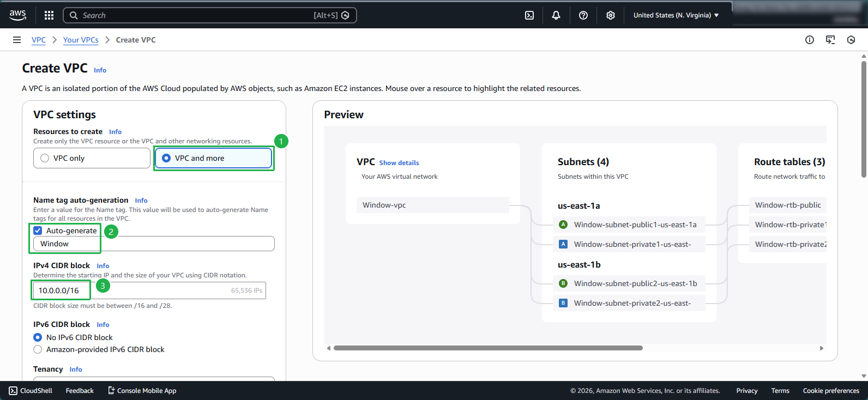The width and height of the screenshot is (868, 400).
Task: Click Info link next to Create VPC
Action: [100, 70]
